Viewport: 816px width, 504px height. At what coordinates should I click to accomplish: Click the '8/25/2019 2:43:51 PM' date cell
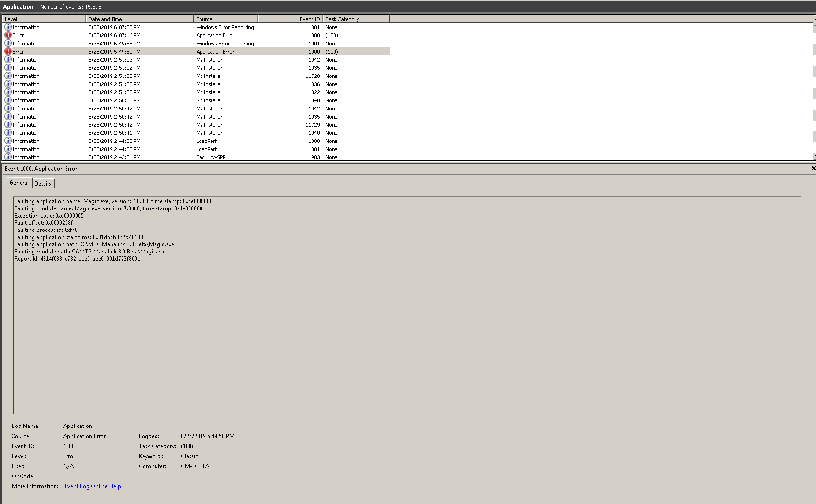tap(114, 157)
